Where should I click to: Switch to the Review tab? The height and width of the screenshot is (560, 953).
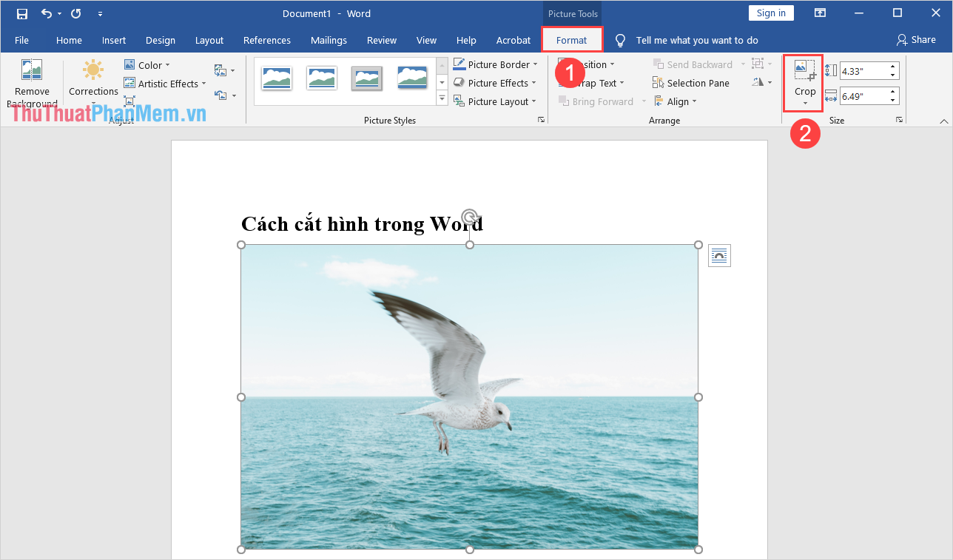[382, 40]
